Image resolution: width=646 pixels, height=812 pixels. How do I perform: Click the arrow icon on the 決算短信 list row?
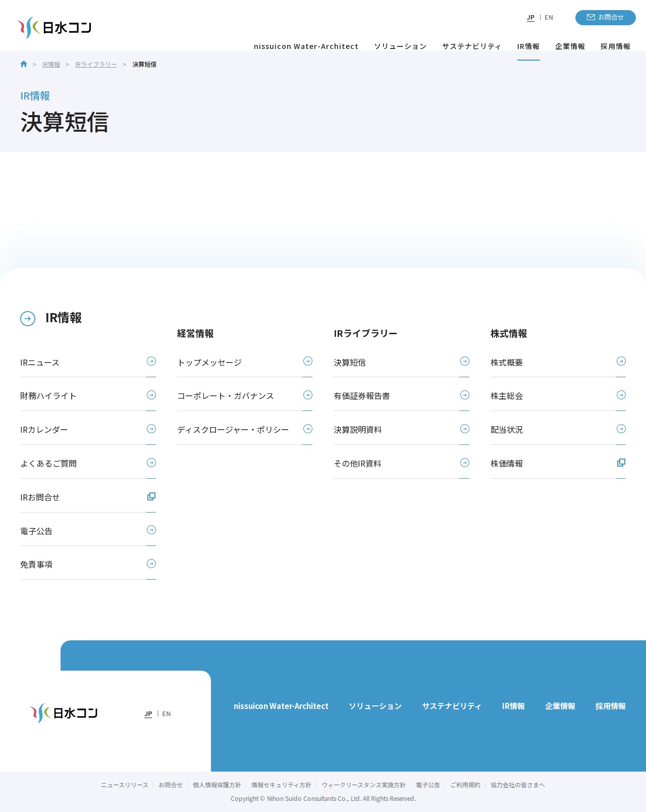coord(465,361)
